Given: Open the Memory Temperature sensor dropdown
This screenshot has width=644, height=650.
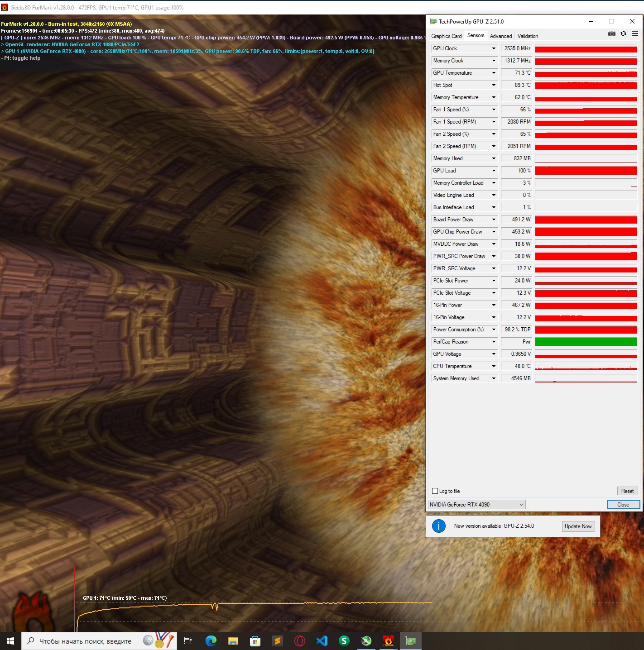Looking at the screenshot, I should tap(494, 97).
